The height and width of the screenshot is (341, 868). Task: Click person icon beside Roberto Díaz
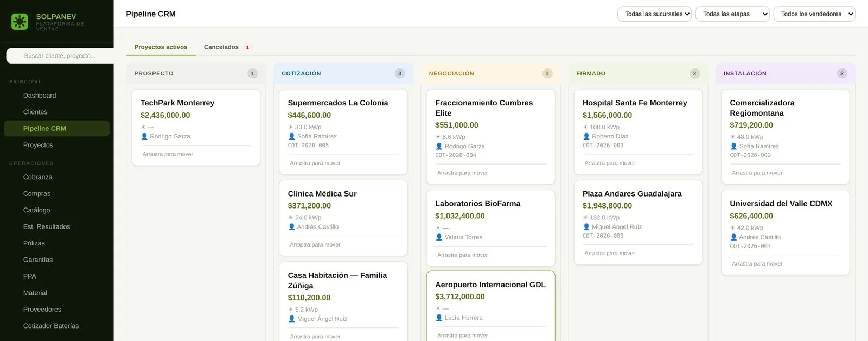586,136
